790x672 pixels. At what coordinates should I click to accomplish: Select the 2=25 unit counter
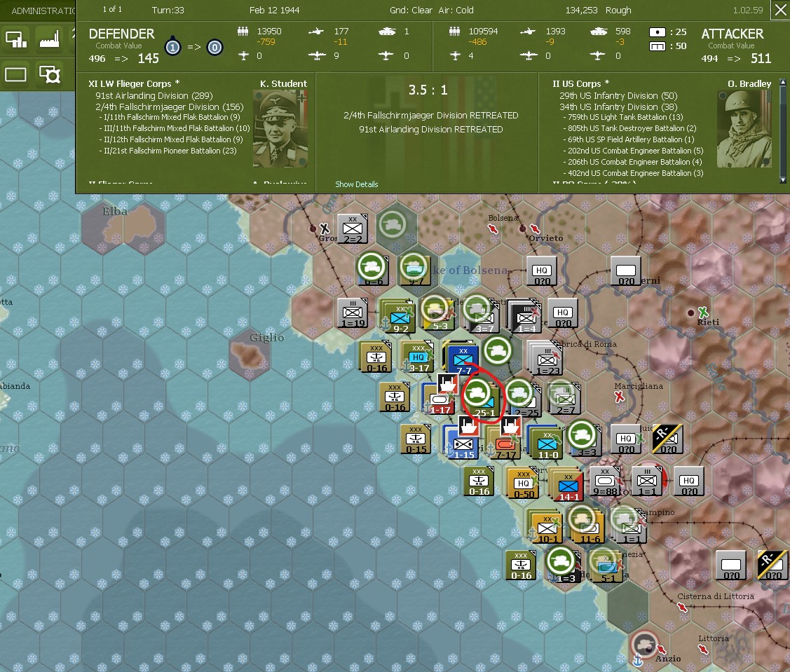[x=526, y=402]
